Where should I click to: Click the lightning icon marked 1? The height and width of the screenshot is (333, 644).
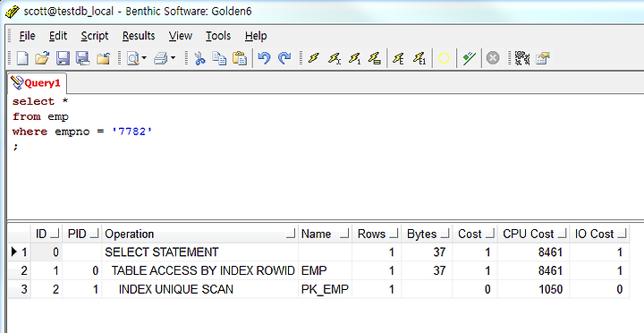click(354, 58)
